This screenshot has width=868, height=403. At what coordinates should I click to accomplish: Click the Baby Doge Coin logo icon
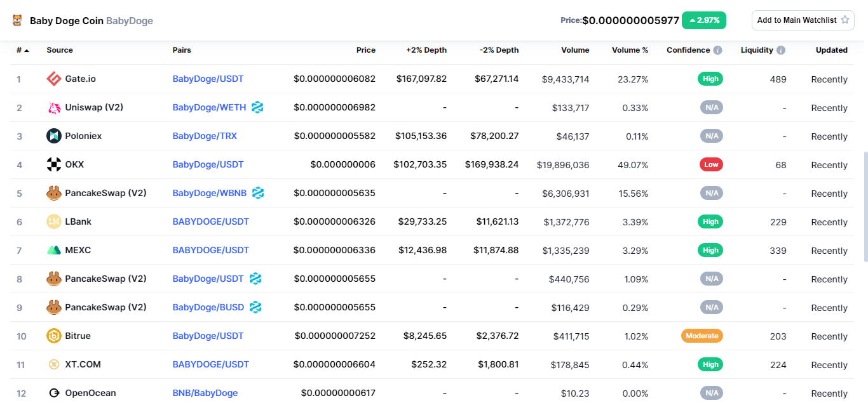point(18,20)
